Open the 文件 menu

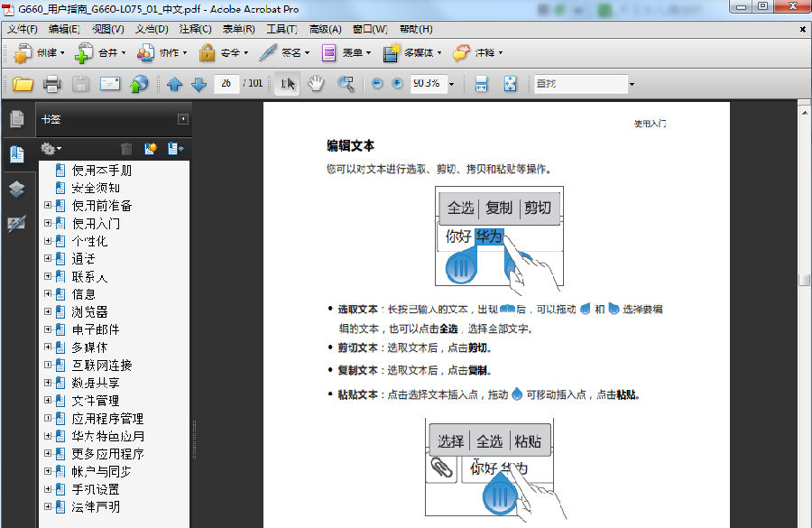click(x=22, y=28)
